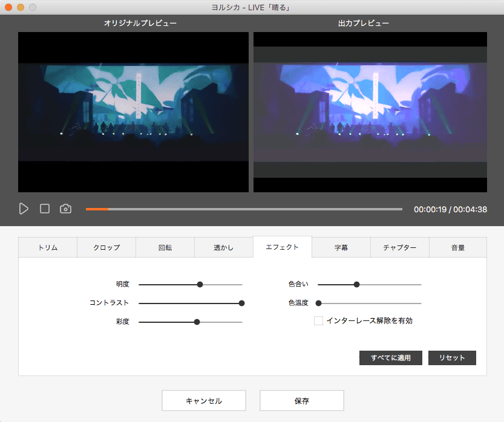Select the 回転 tab
The height and width of the screenshot is (422, 504).
click(x=165, y=247)
